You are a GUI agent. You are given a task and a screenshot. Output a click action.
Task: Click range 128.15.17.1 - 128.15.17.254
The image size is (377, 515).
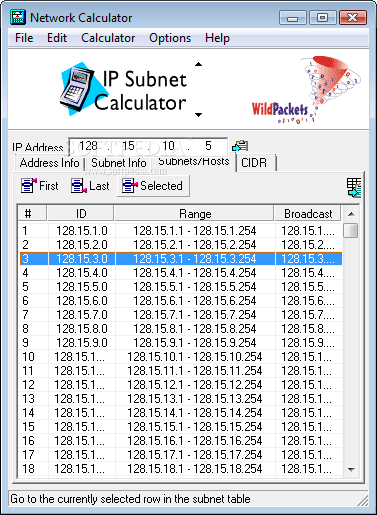[x=195, y=455]
